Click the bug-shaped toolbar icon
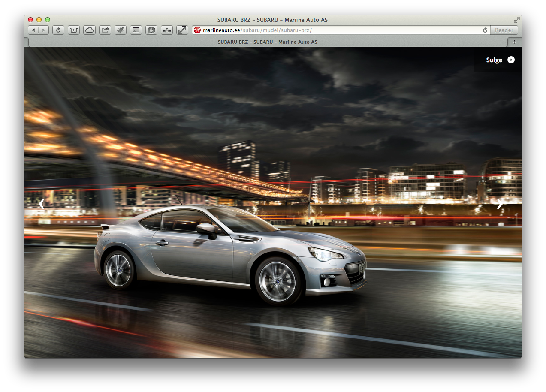Image resolution: width=546 pixels, height=392 pixels. point(121,30)
